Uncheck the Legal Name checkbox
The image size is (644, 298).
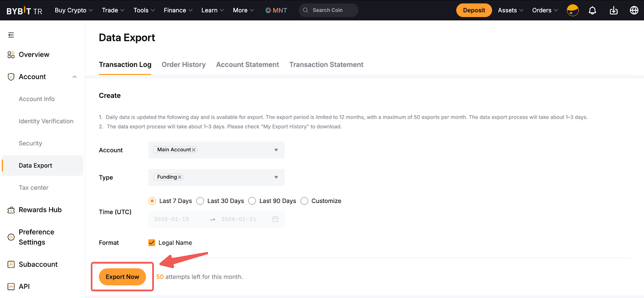152,243
